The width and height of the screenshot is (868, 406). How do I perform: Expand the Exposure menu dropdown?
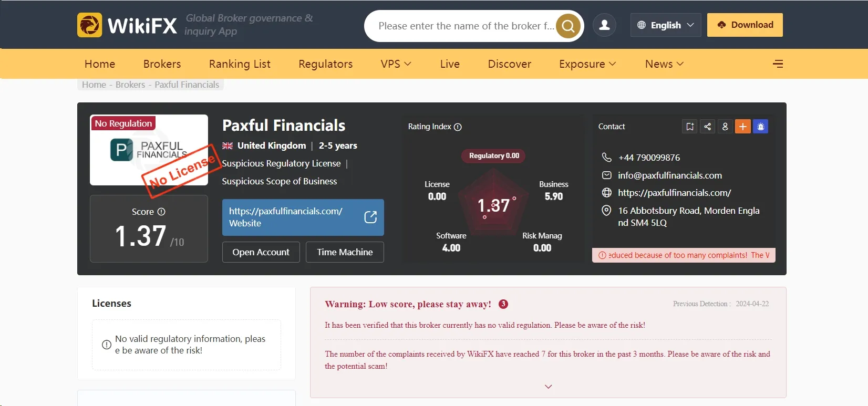[x=587, y=64]
